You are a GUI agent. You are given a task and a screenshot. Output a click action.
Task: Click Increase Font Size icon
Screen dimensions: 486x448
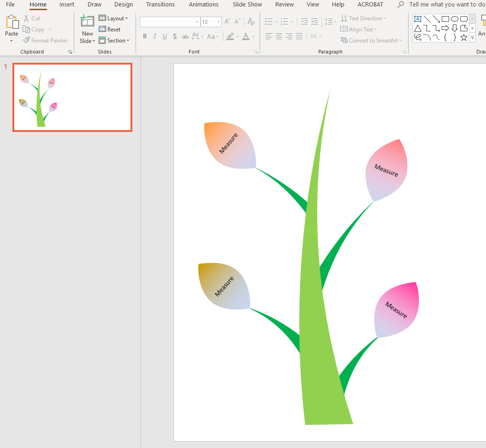(227, 22)
